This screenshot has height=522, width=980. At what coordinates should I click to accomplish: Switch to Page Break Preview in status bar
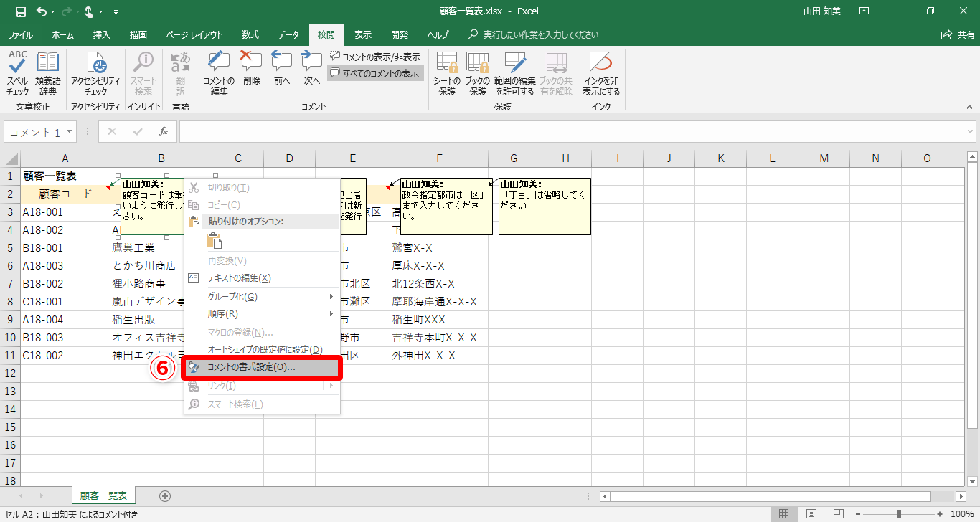[x=837, y=513]
